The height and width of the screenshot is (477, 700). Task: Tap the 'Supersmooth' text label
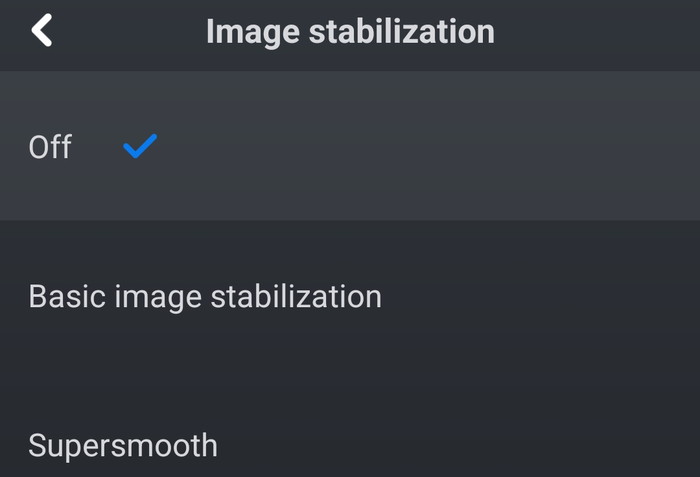(123, 445)
